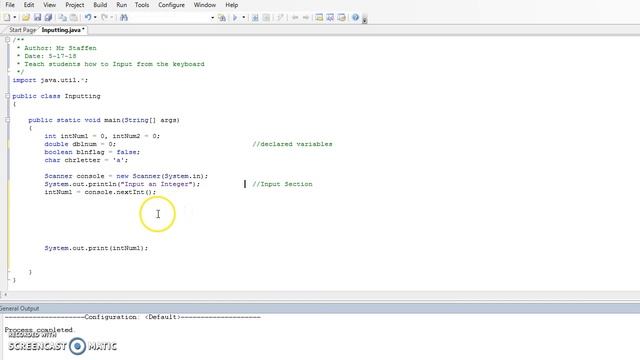This screenshot has height=360, width=640.
Task: Click the Copy toolbar icon
Action: tap(62, 18)
